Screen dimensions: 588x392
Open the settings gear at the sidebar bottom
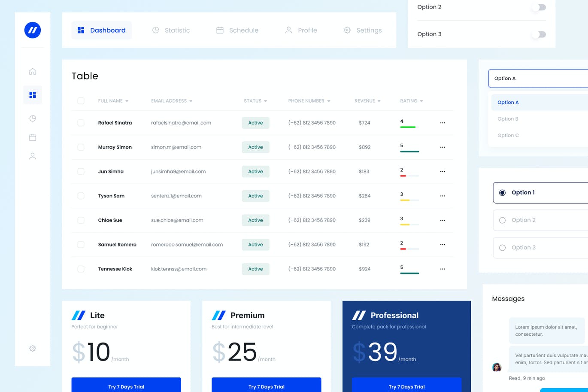33,349
